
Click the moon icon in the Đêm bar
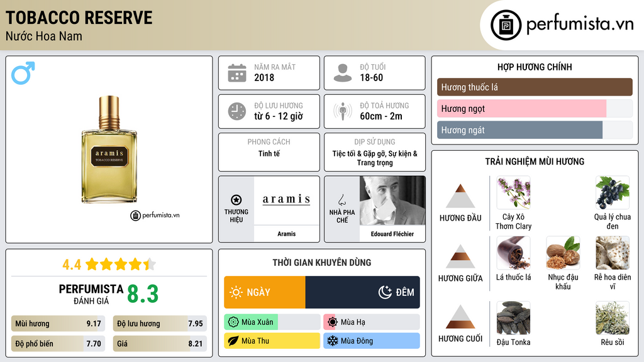(385, 292)
